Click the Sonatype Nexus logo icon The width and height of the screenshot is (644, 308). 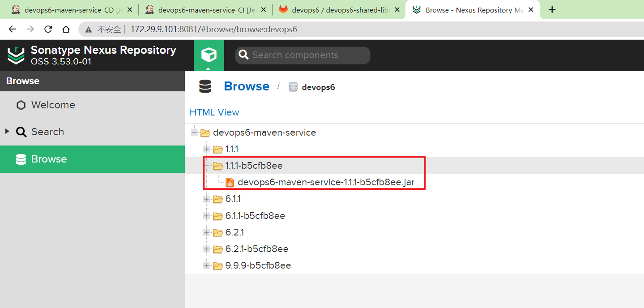click(16, 55)
